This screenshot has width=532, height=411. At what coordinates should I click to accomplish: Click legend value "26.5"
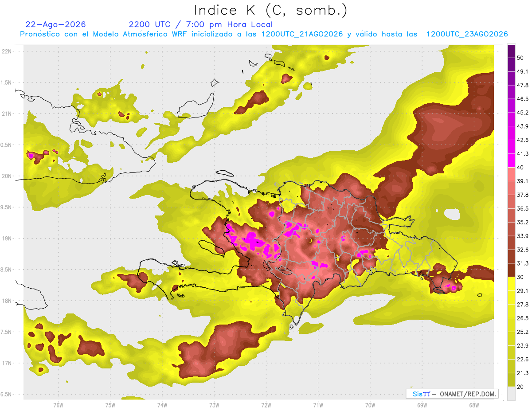522,318
